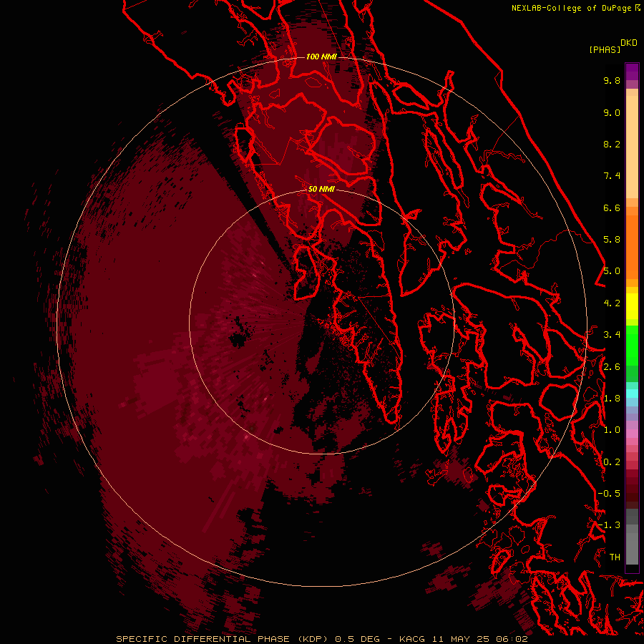The image size is (644, 644).
Task: Click the DKD label above the color scale
Action: [629, 42]
